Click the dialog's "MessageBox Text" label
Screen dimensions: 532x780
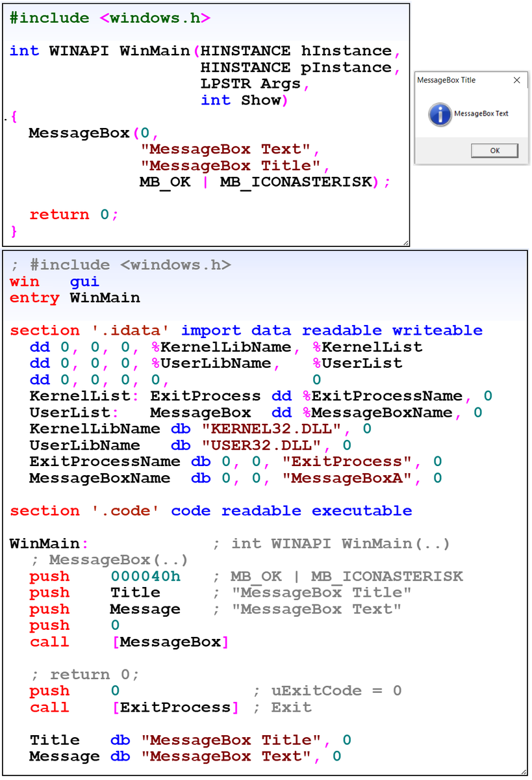481,114
